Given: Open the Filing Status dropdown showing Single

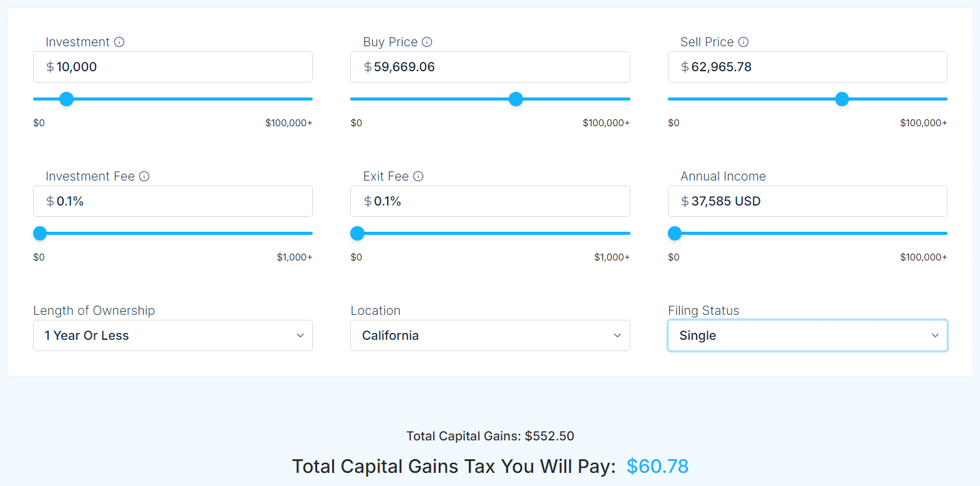Looking at the screenshot, I should pos(807,335).
